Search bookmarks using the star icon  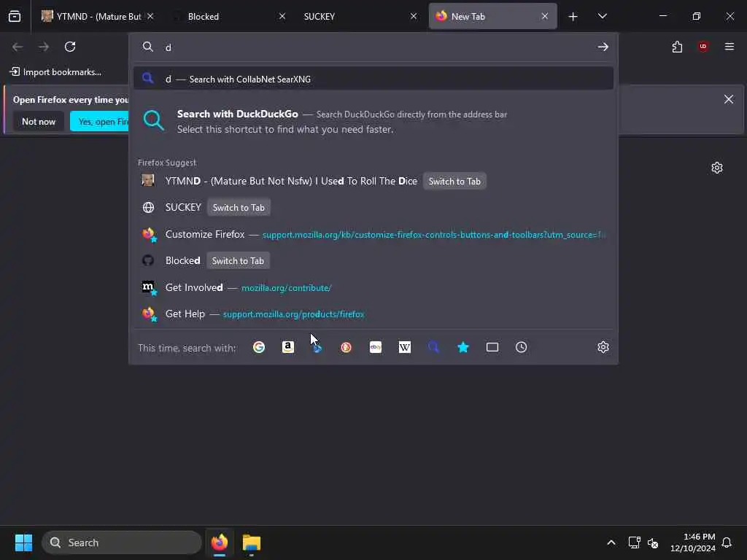pos(463,347)
